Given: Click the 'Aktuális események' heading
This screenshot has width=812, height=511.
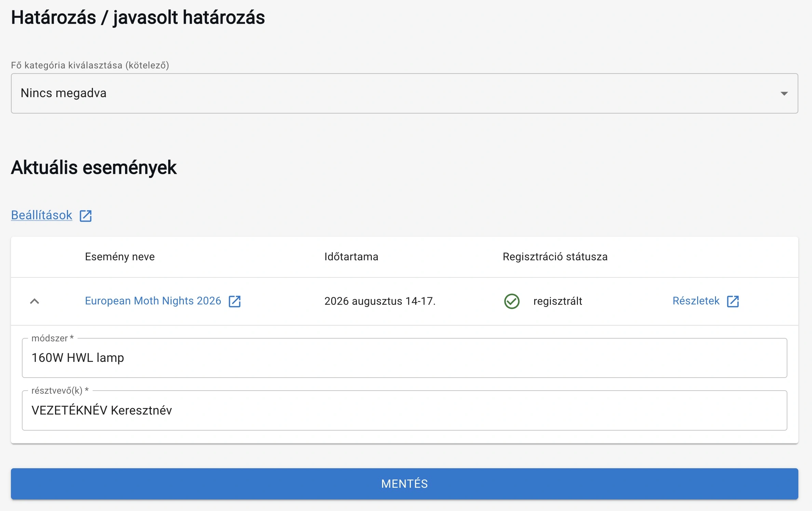Looking at the screenshot, I should (x=94, y=168).
